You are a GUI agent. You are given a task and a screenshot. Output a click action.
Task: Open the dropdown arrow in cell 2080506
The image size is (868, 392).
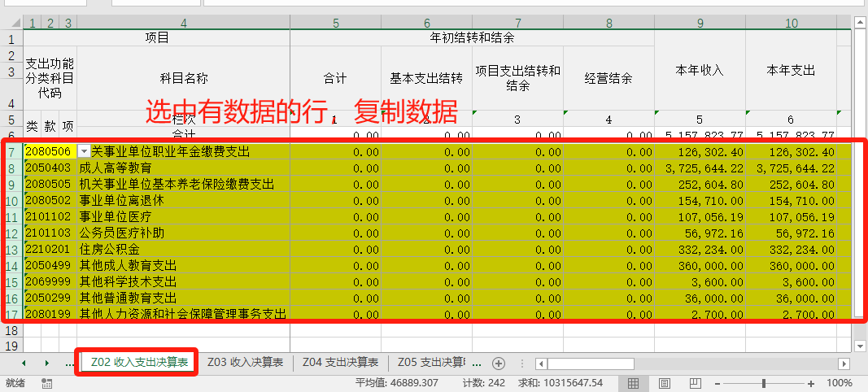tap(84, 151)
